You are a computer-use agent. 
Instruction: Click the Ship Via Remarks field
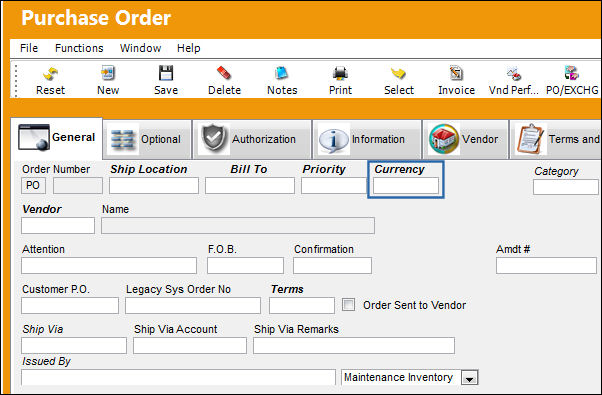(354, 345)
